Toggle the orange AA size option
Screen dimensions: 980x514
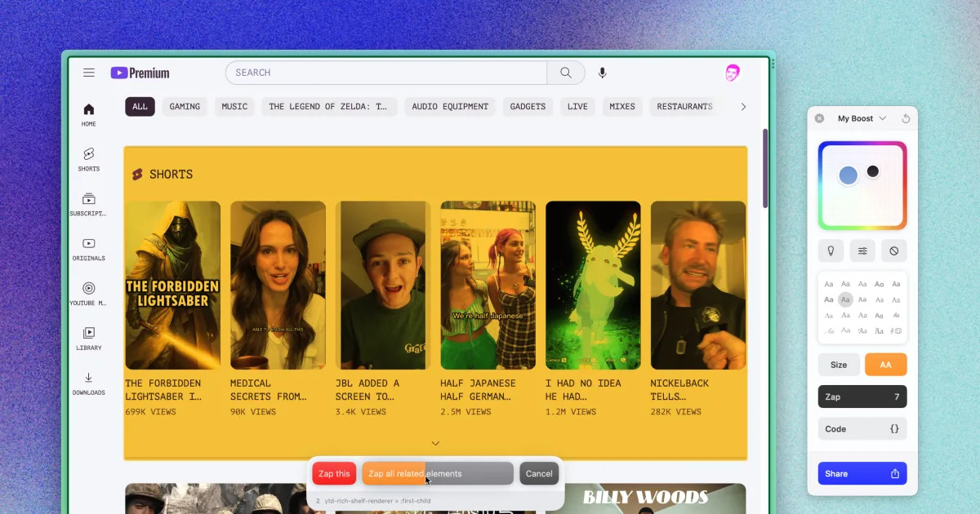[x=885, y=365]
